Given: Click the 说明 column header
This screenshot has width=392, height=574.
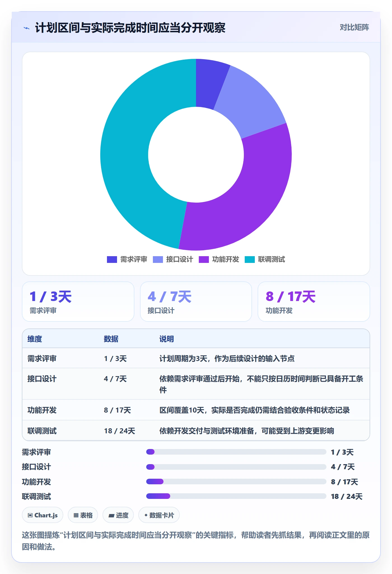Looking at the screenshot, I should click(x=167, y=339).
